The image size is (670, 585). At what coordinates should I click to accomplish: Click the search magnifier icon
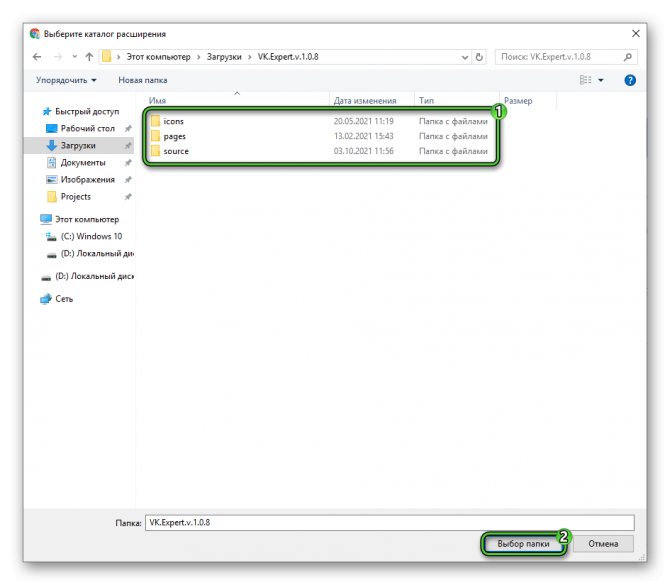point(627,57)
